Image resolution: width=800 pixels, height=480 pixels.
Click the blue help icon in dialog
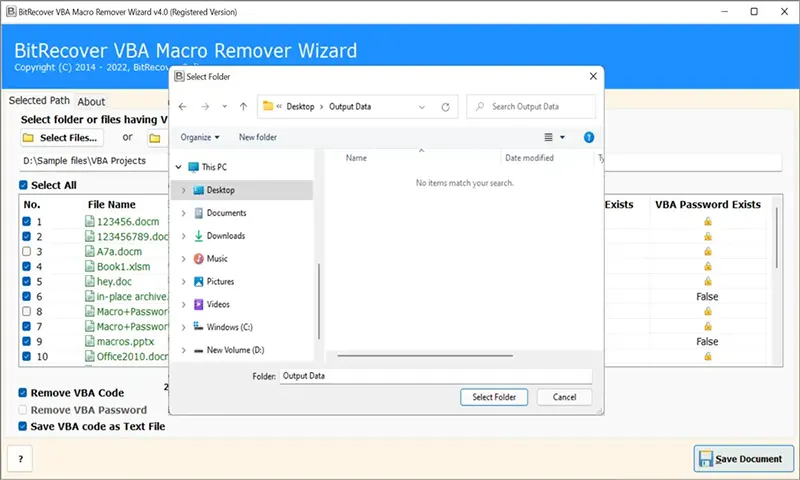(589, 137)
